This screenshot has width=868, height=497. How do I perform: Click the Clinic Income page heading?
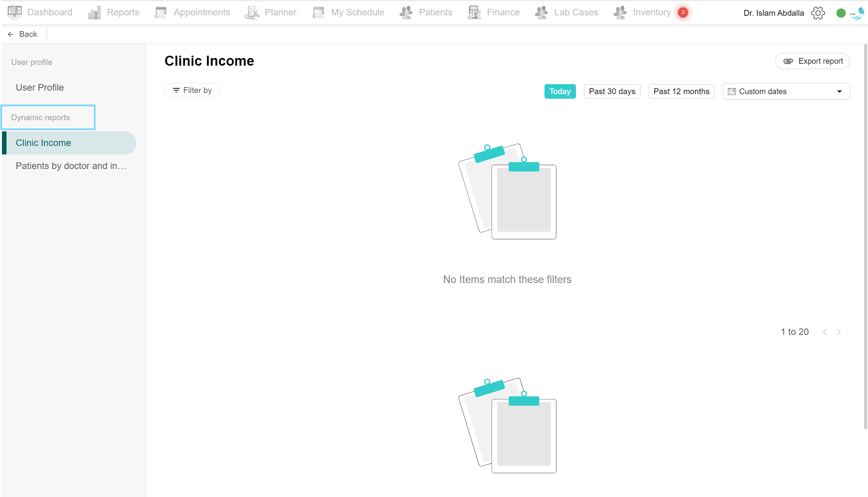(x=209, y=61)
